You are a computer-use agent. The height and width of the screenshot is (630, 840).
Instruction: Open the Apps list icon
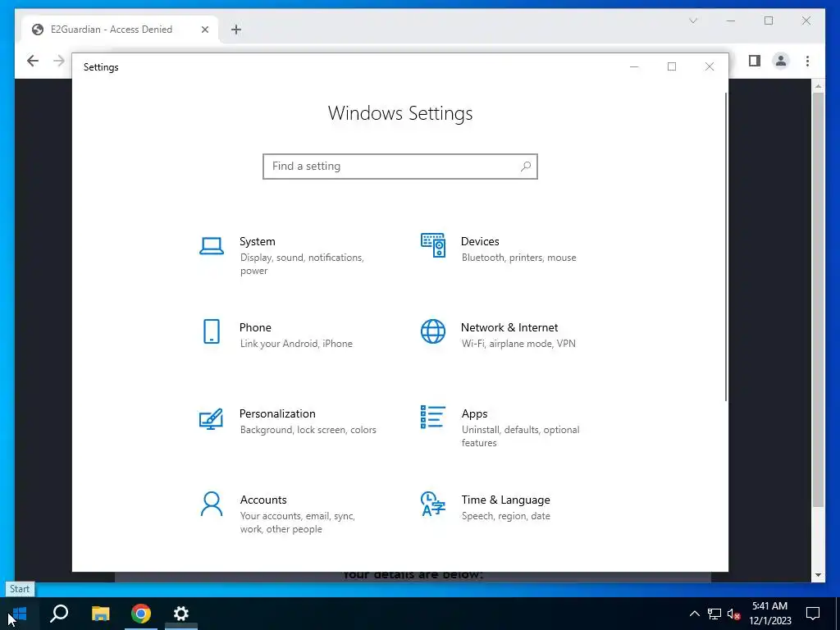(433, 417)
